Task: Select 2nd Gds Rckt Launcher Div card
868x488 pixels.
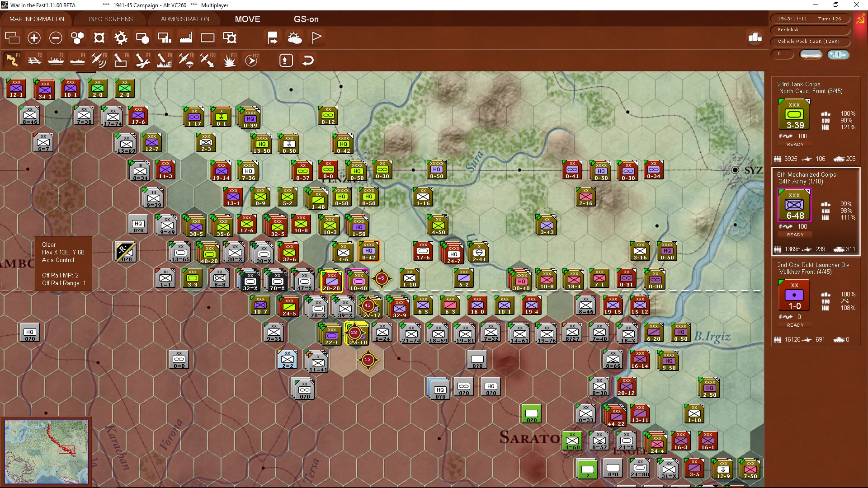Action: [816, 301]
